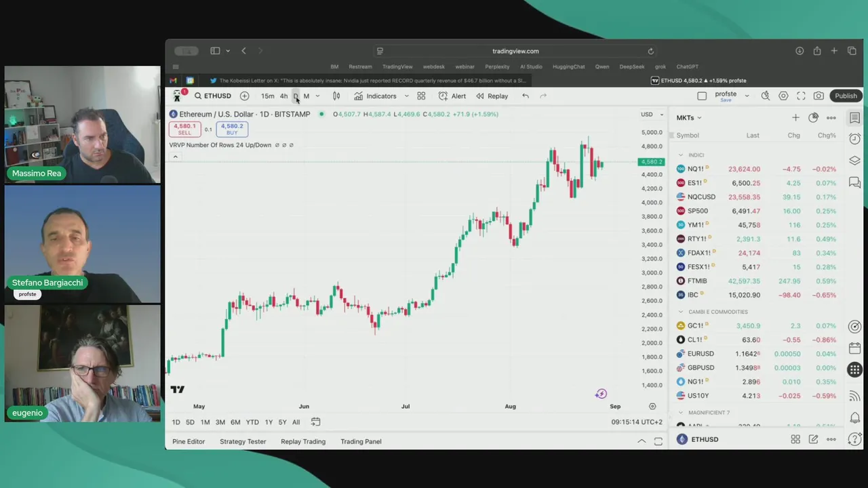Select the M monthly timeframe
This screenshot has height=488, width=868.
(x=307, y=96)
